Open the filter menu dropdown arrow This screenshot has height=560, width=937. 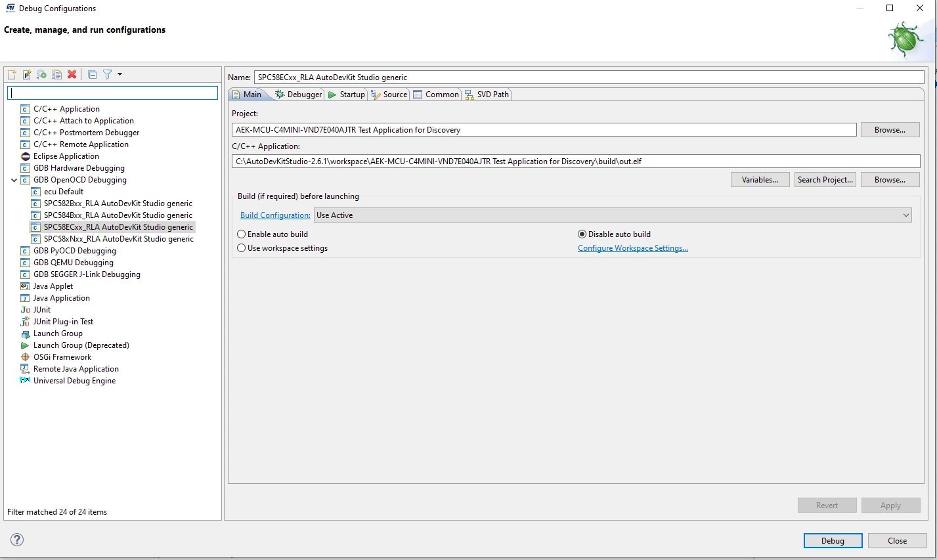point(120,74)
